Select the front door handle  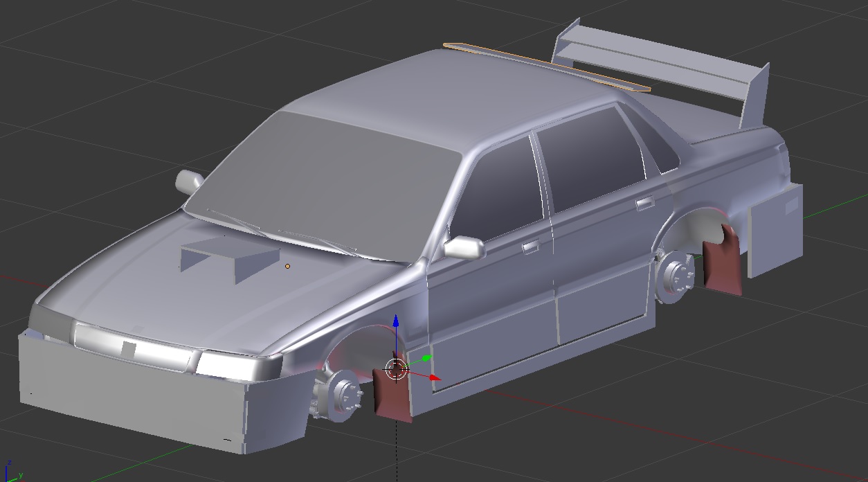tap(532, 246)
